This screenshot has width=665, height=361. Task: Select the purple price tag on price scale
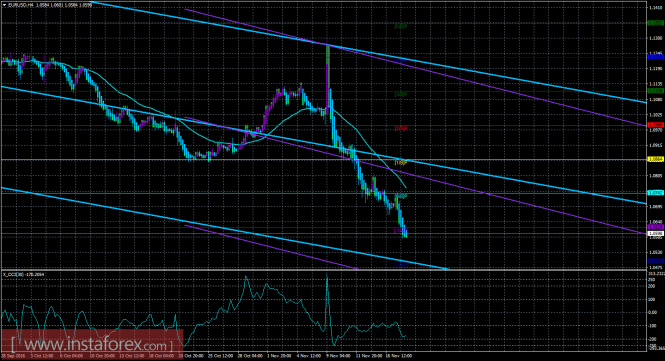656,227
